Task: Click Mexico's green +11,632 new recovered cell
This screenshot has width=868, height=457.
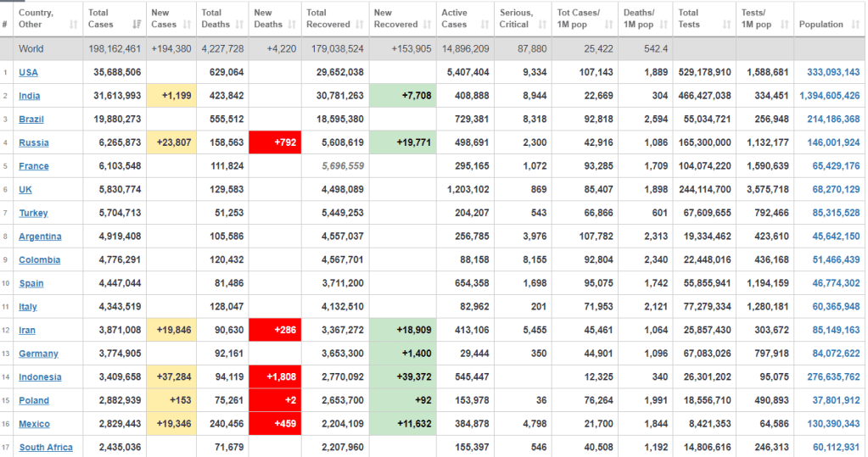Action: pos(403,424)
